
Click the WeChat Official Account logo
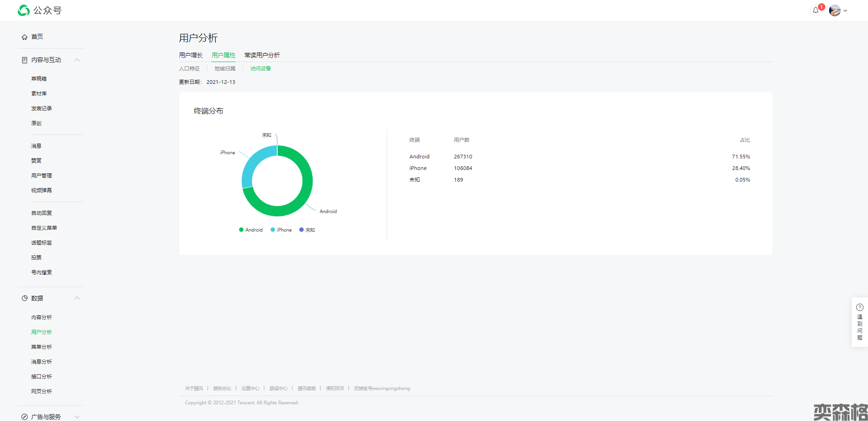24,10
